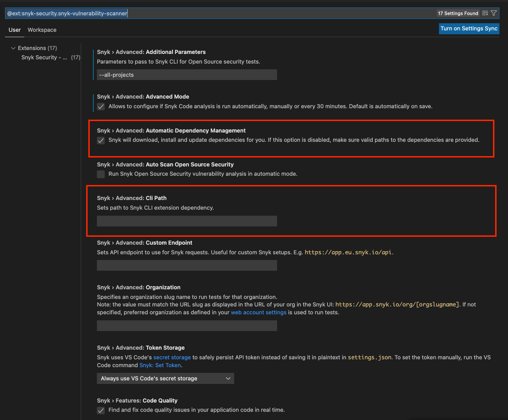
Task: Click the Automatic Dependency Management title
Action: [171, 130]
